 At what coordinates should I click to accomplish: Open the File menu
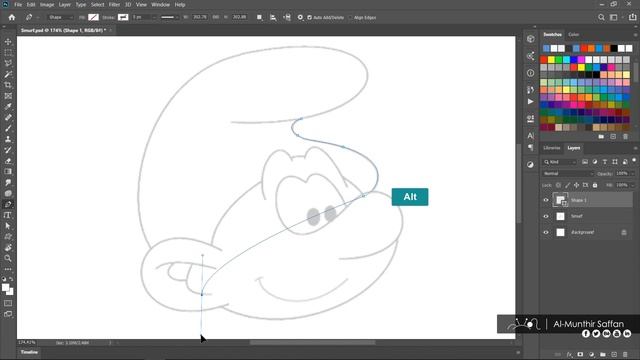tap(18, 4)
